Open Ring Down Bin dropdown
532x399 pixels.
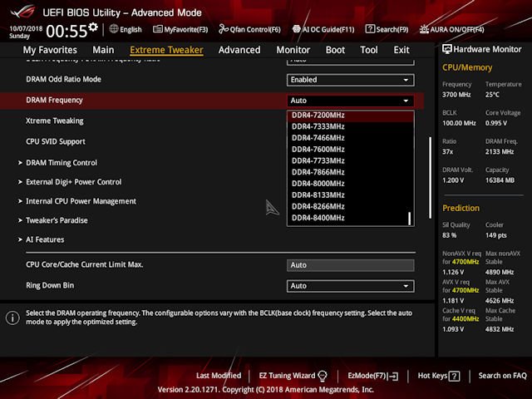tap(350, 286)
